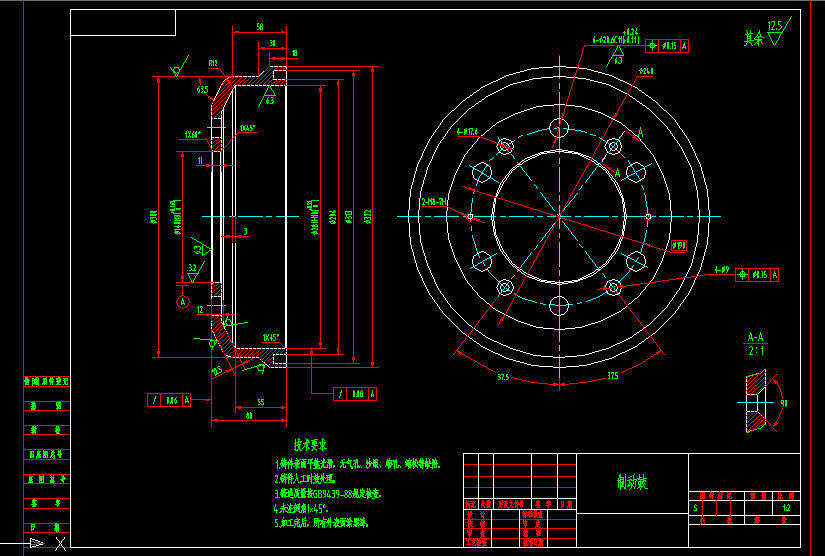Click the GB9439-88 technical note line
The image size is (825, 556).
(328, 493)
